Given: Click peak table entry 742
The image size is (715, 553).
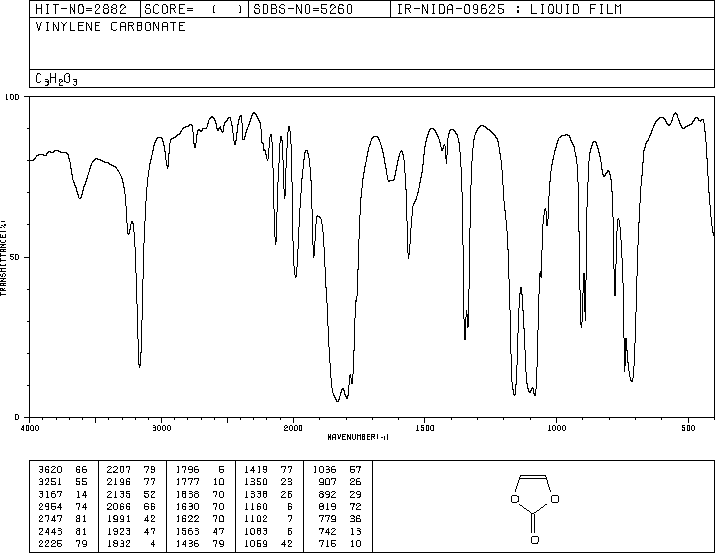Looking at the screenshot, I should click(327, 531).
